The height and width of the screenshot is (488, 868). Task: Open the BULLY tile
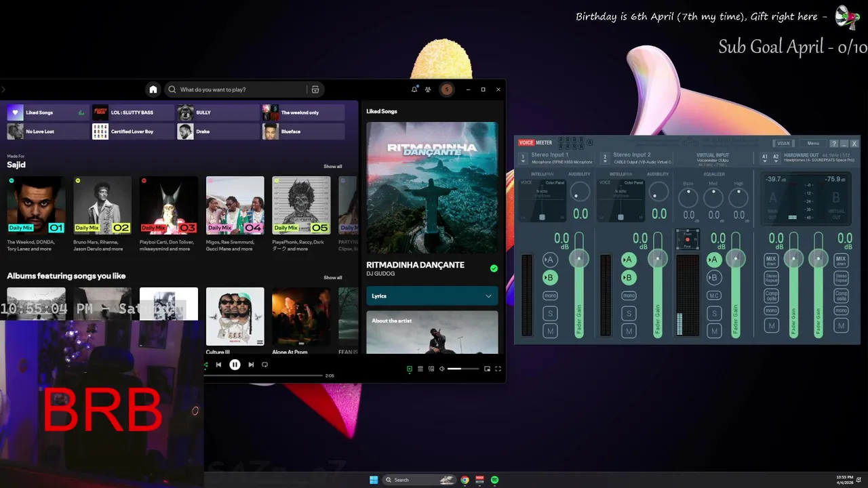pos(218,113)
